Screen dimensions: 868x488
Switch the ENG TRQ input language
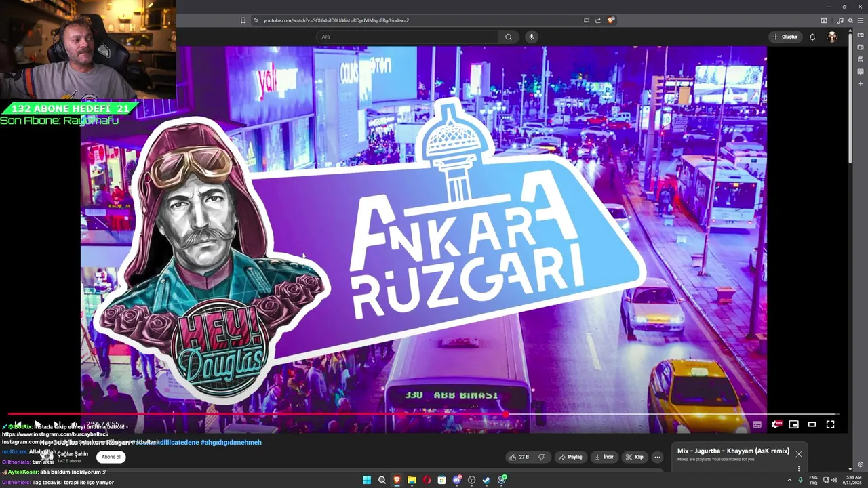tap(813, 480)
